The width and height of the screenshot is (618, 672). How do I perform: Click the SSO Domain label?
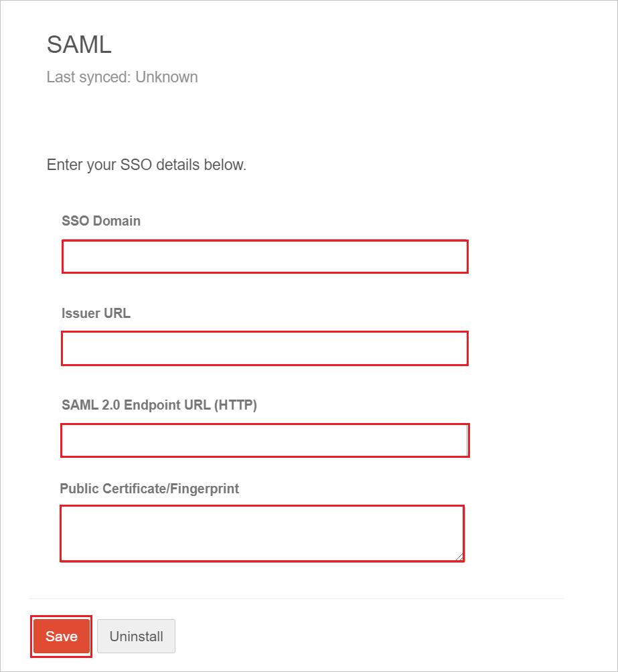coord(101,221)
